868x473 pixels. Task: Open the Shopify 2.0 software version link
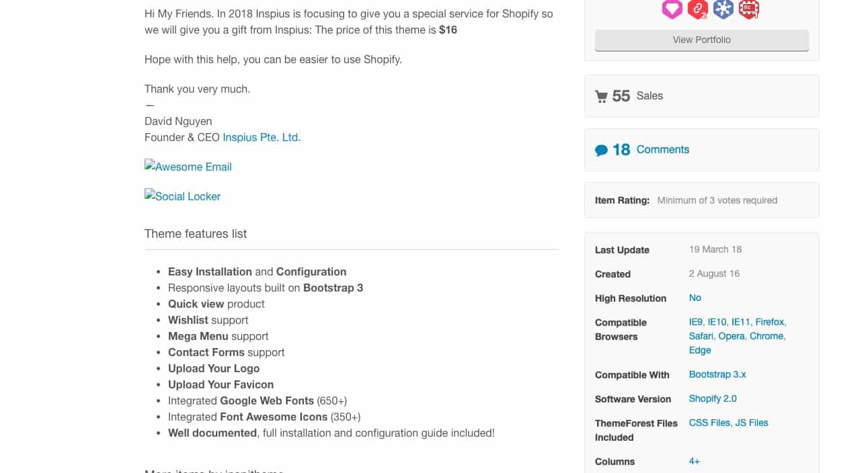click(x=713, y=398)
